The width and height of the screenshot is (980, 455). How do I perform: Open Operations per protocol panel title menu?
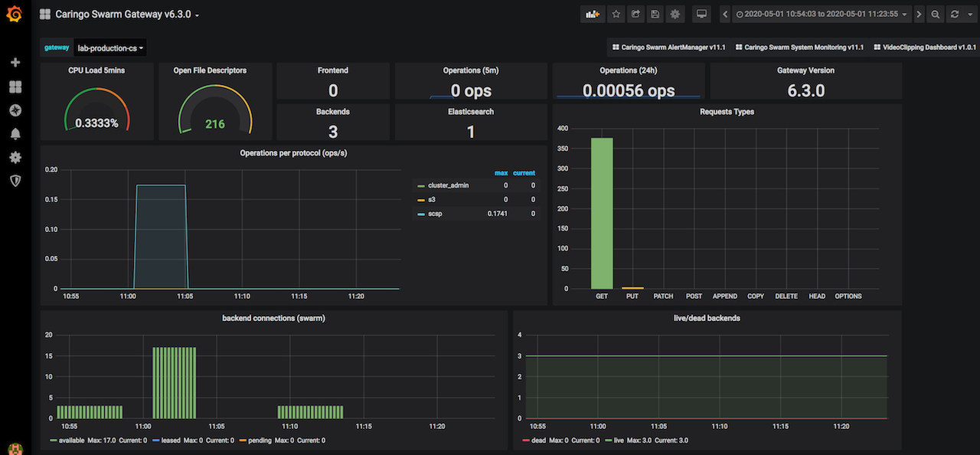pyautogui.click(x=295, y=152)
